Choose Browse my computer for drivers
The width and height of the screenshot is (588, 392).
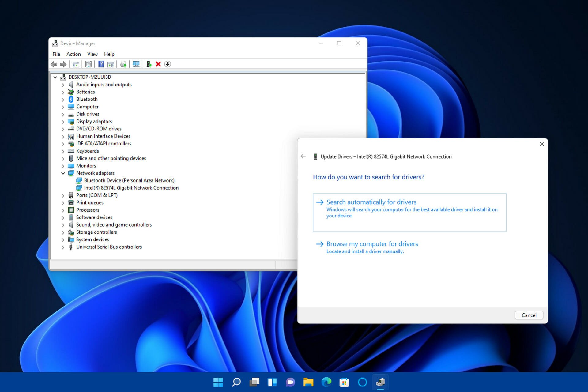click(x=372, y=244)
